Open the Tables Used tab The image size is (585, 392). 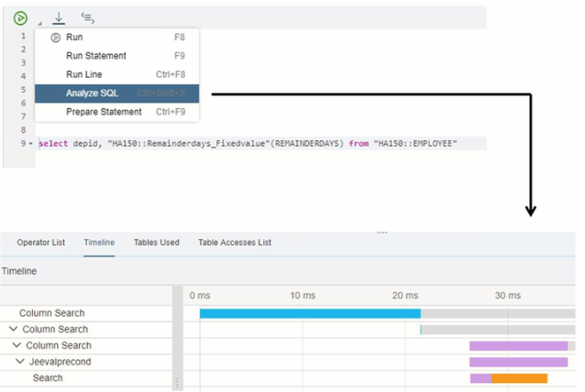[x=157, y=242]
